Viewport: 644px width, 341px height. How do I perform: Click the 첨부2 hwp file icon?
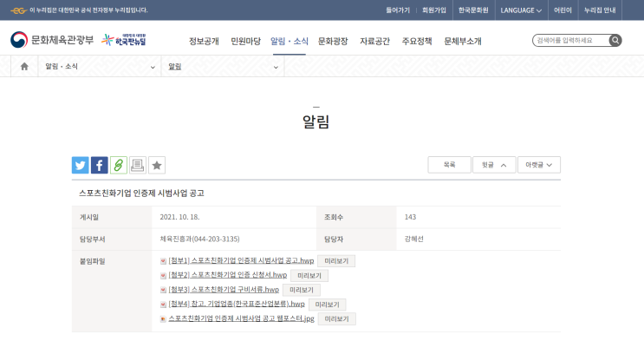(163, 276)
